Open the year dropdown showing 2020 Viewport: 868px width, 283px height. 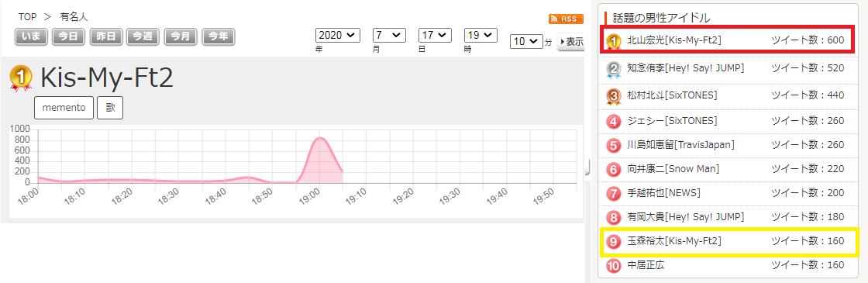click(x=338, y=35)
